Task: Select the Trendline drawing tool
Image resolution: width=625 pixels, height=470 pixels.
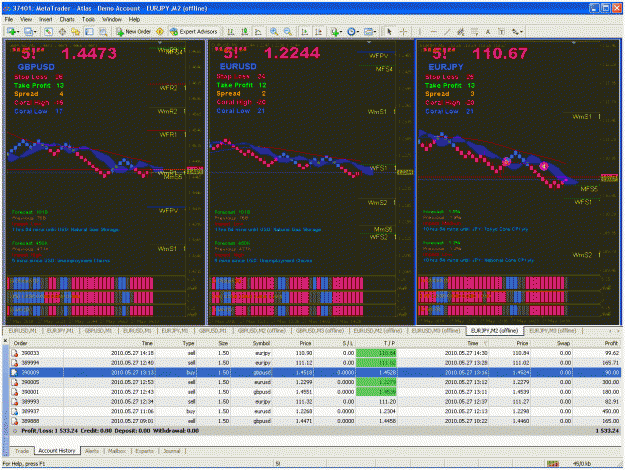Action: (447, 31)
